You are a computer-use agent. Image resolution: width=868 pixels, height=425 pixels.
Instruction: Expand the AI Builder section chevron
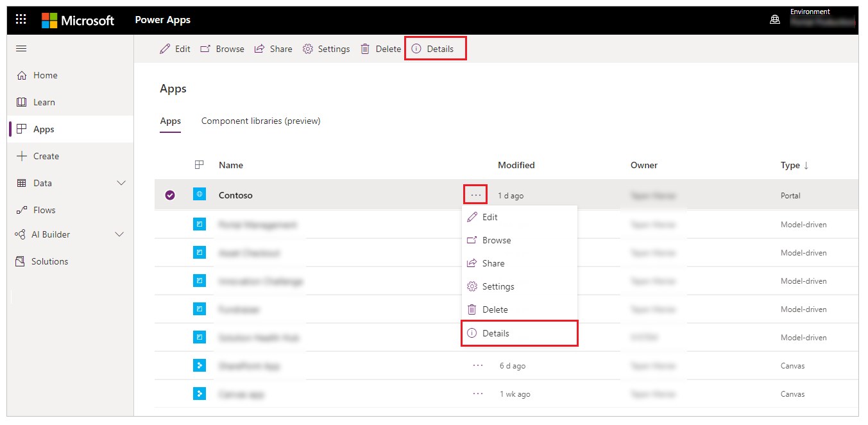click(x=119, y=234)
